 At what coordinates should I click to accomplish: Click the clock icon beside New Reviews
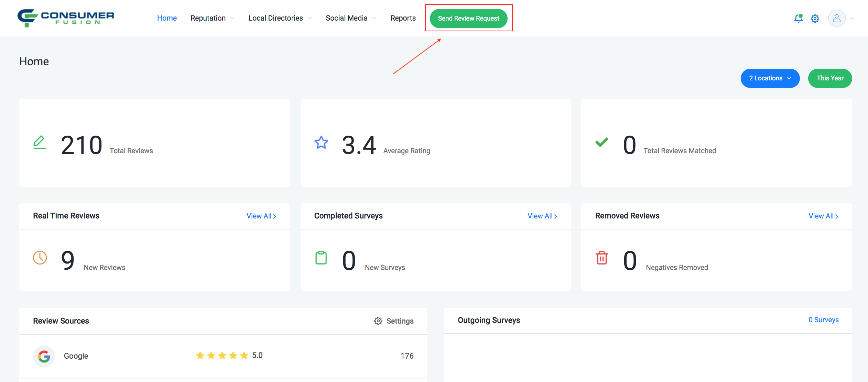click(40, 258)
